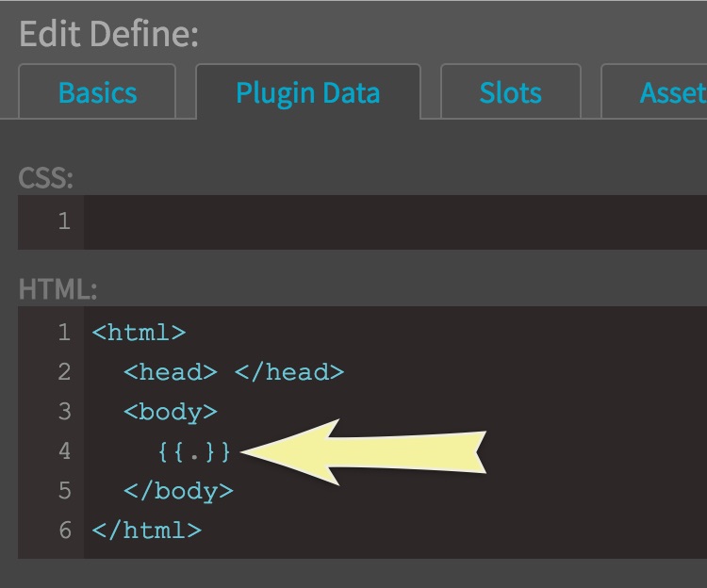Viewport: 707px width, 588px height.
Task: Place cursor on the opening <html> tag
Action: 139,333
